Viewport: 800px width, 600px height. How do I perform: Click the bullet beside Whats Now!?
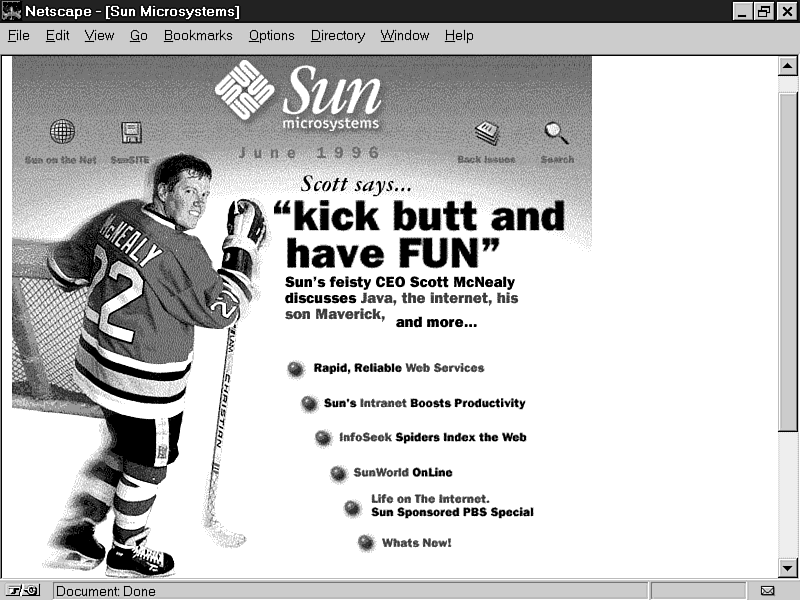click(366, 543)
